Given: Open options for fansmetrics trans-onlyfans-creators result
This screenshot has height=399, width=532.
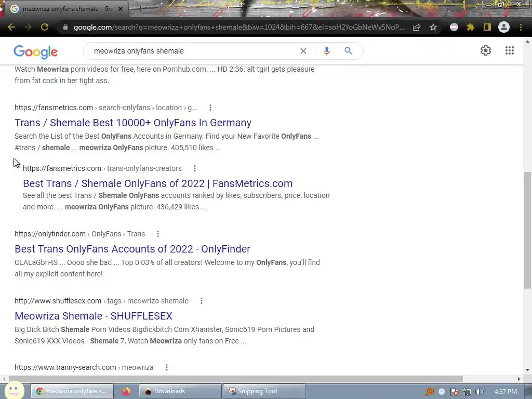Looking at the screenshot, I should (x=195, y=168).
